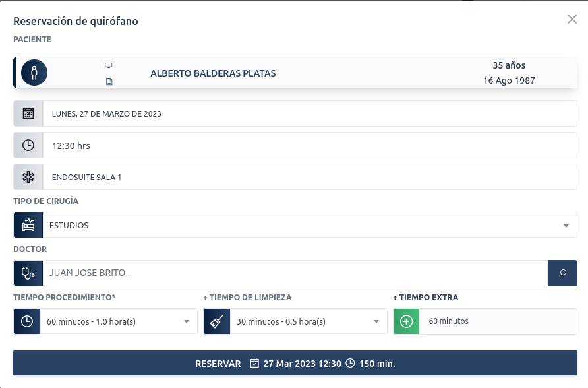Close the Reservación de quirófano dialog
The height and width of the screenshot is (388, 588).
tap(572, 19)
